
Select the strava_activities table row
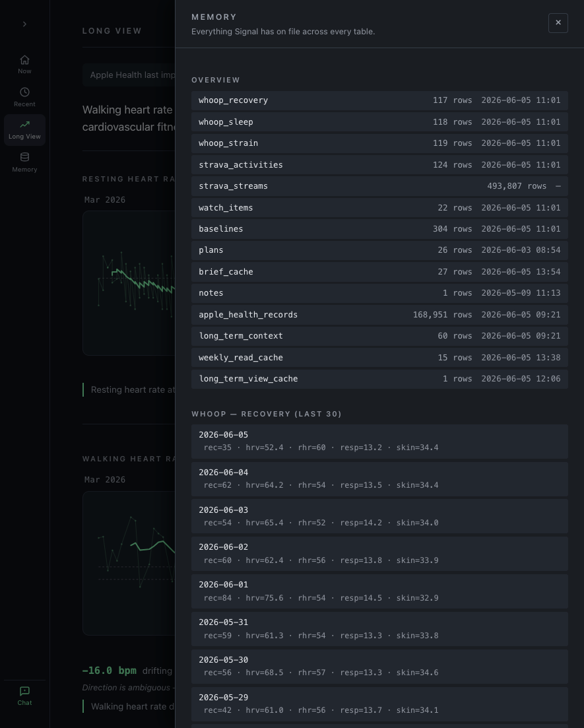tap(379, 165)
